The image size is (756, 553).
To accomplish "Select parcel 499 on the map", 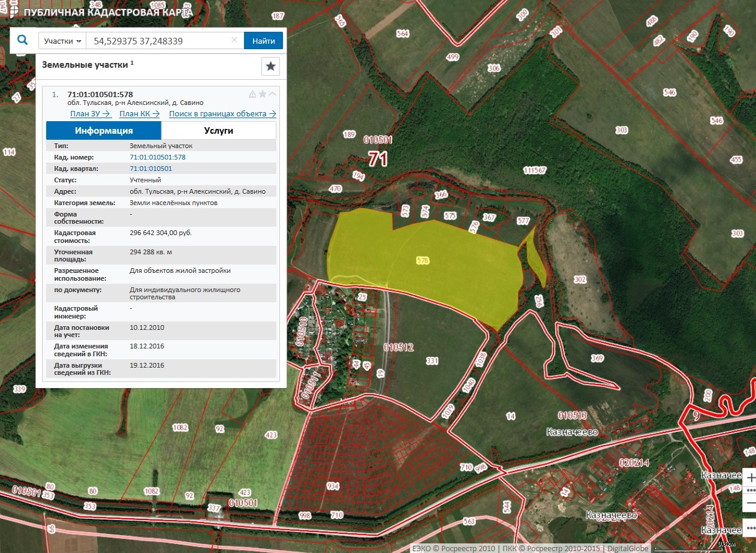I will click(x=453, y=57).
